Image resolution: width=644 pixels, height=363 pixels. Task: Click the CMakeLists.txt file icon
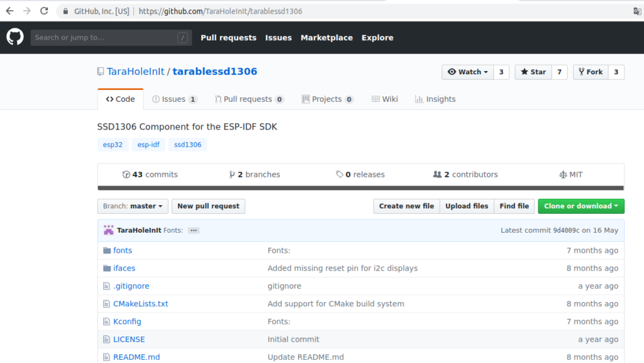click(106, 304)
